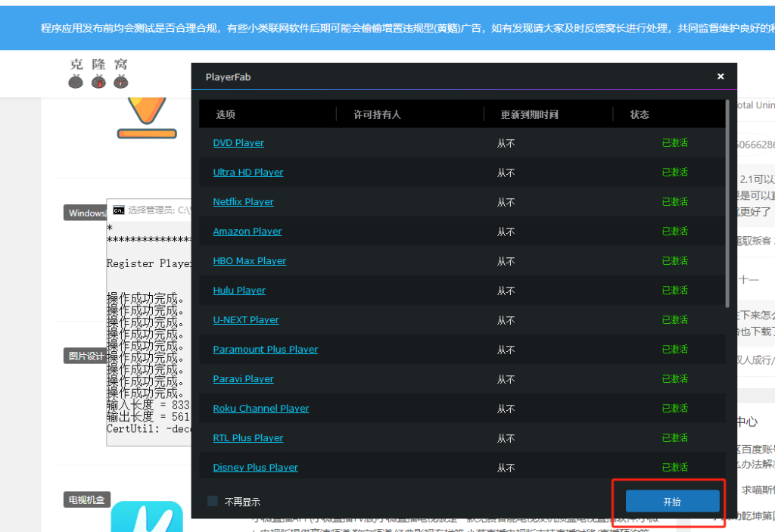Screen dimensions: 775x532
Task: Click the Netflix Player link
Action: [x=243, y=202]
